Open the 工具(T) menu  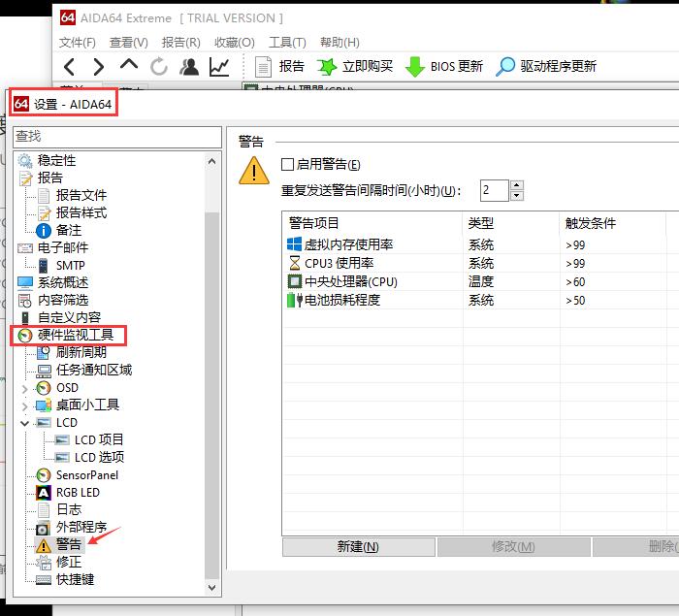coord(287,43)
